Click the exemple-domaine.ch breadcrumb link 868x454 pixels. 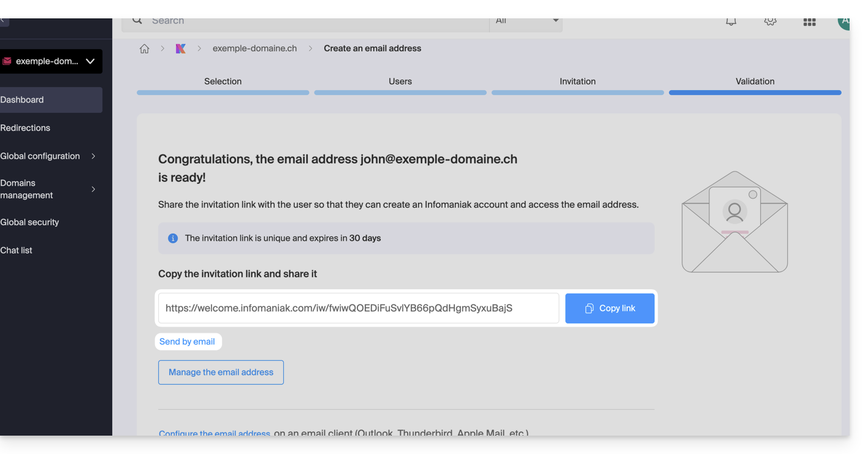pyautogui.click(x=254, y=49)
